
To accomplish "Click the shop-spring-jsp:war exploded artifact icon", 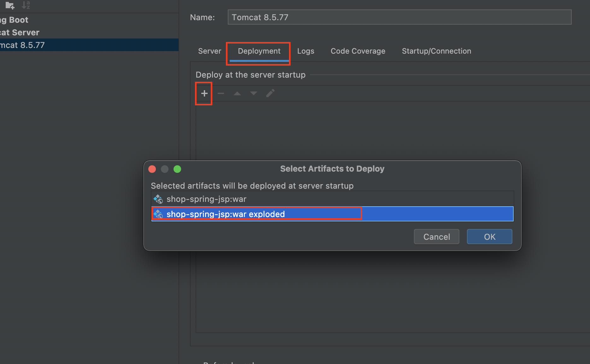I will [x=158, y=214].
